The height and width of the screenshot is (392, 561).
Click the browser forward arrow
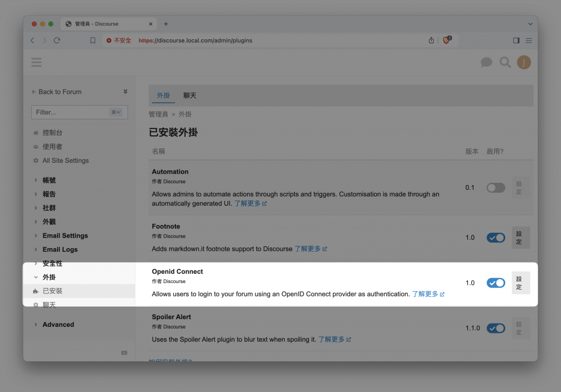[x=44, y=41]
